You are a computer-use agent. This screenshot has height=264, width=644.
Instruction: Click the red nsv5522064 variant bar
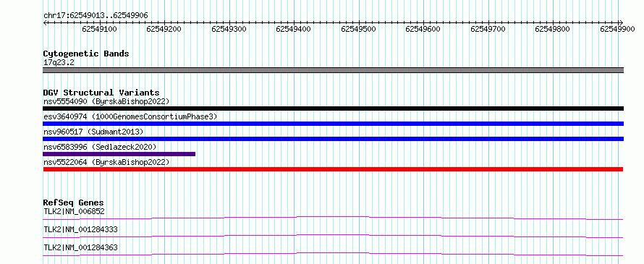[x=333, y=169]
